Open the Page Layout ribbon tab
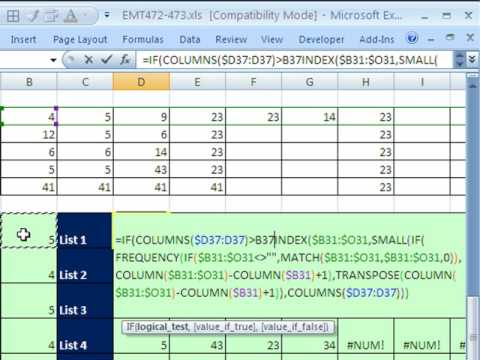Viewport: 480px width, 360px height. click(80, 40)
